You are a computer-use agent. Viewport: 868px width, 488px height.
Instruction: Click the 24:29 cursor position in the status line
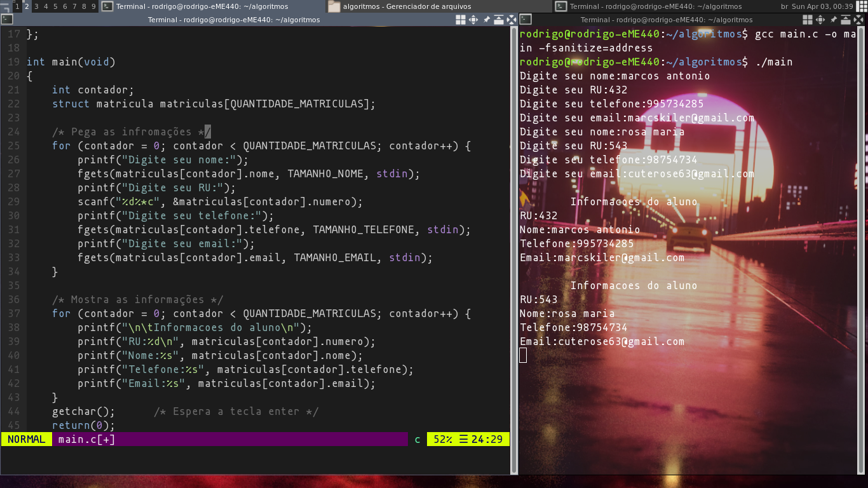point(487,439)
